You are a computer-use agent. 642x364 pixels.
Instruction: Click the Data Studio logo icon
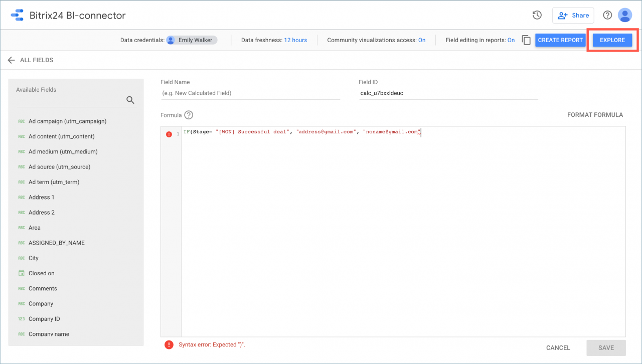(17, 15)
